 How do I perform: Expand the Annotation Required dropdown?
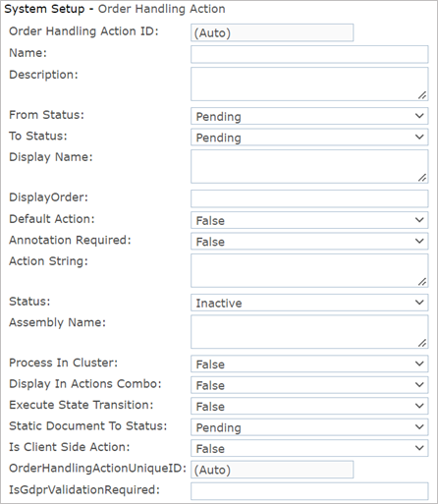tap(309, 242)
